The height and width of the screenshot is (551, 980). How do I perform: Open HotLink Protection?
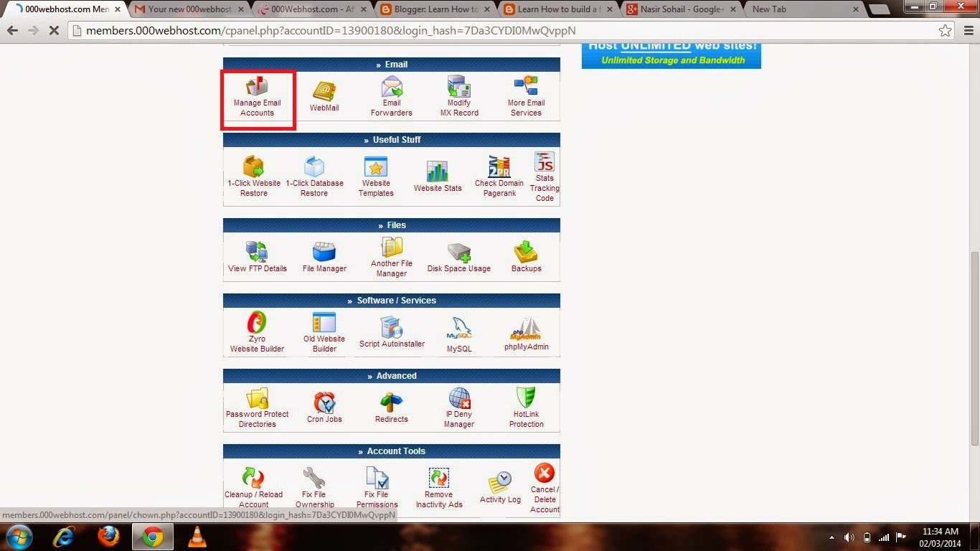coord(526,408)
